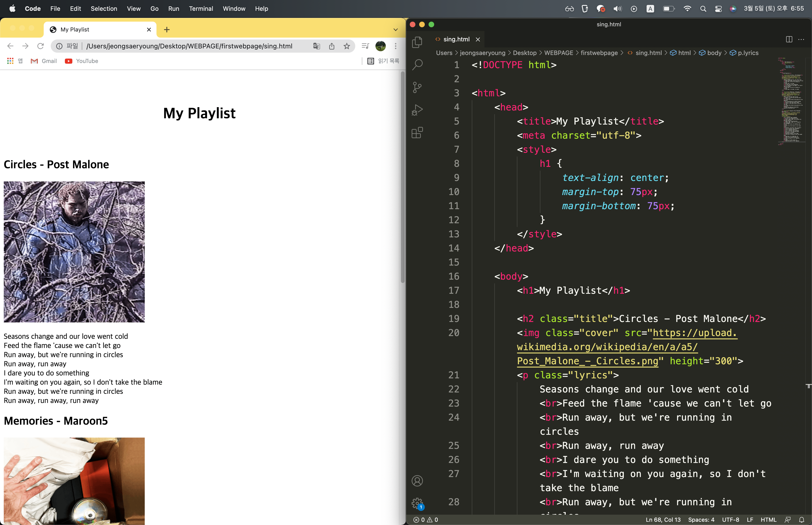Change the HTML language mode selector

click(x=768, y=520)
